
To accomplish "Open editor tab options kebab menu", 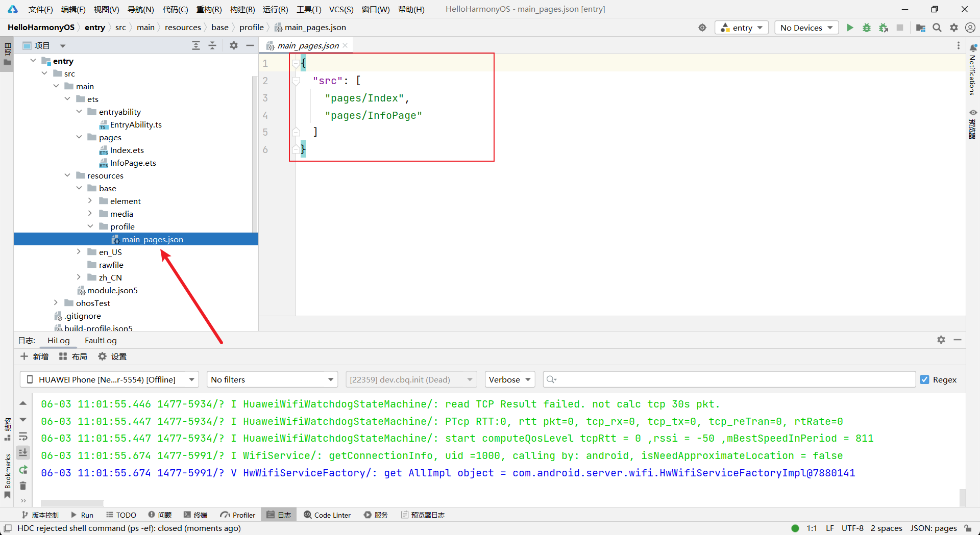I will (958, 45).
